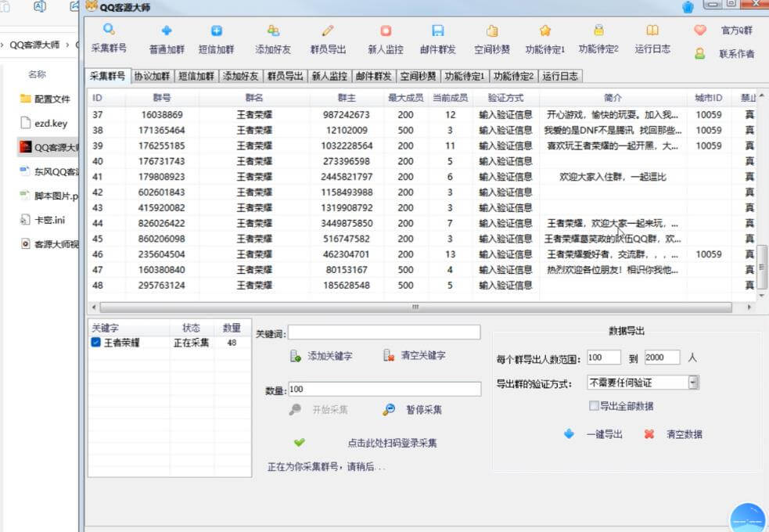Click the 清空数据 red X icon

[649, 434]
